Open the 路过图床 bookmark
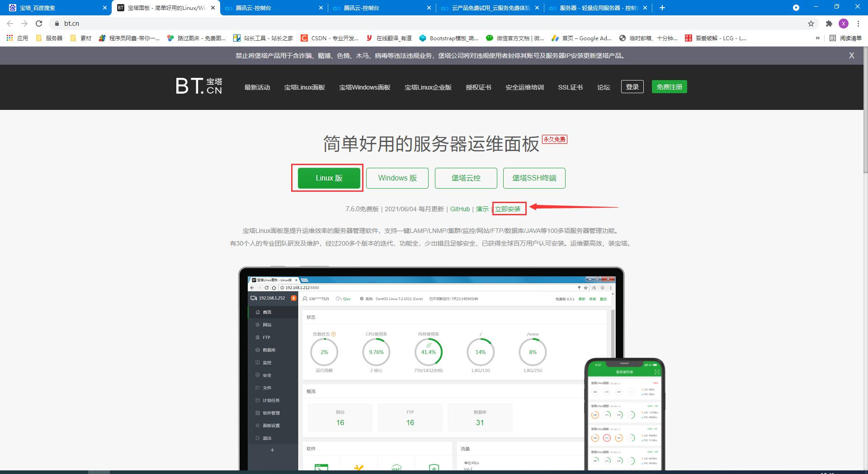Viewport: 868px width, 474px height. click(196, 38)
